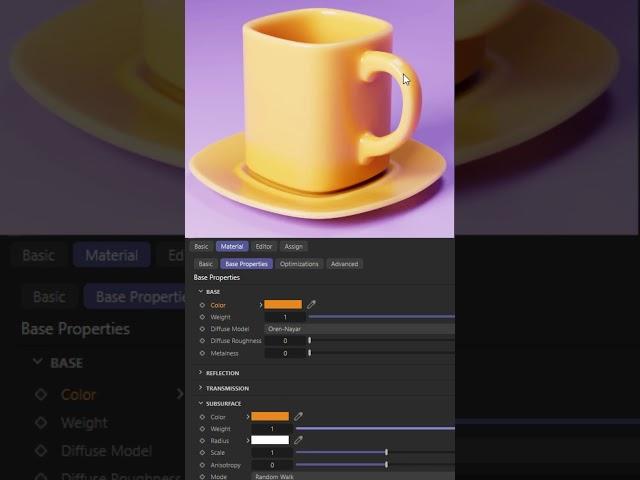
Task: Toggle keyframe diamond for Subsurface Weight
Action: point(202,429)
